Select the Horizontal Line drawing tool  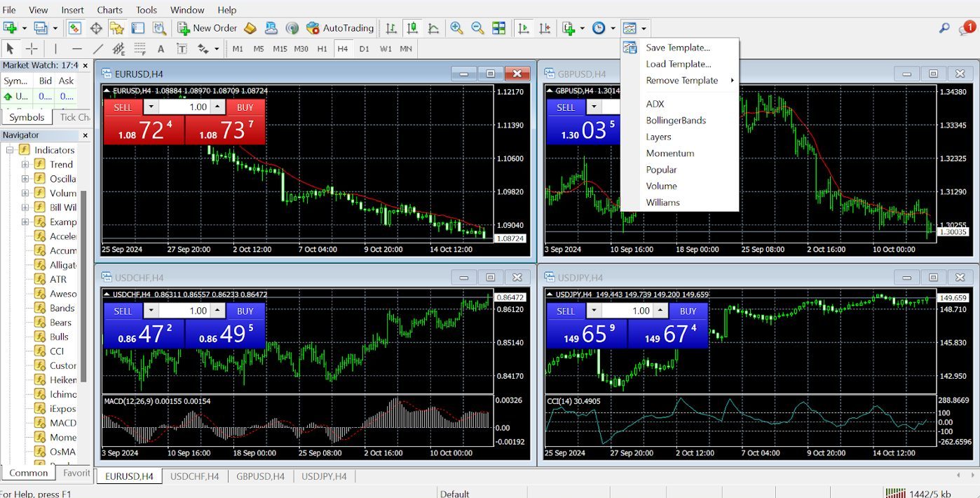coord(77,48)
